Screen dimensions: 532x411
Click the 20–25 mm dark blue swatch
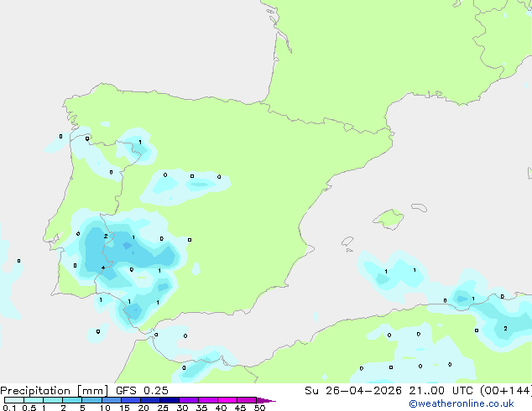click(x=150, y=400)
